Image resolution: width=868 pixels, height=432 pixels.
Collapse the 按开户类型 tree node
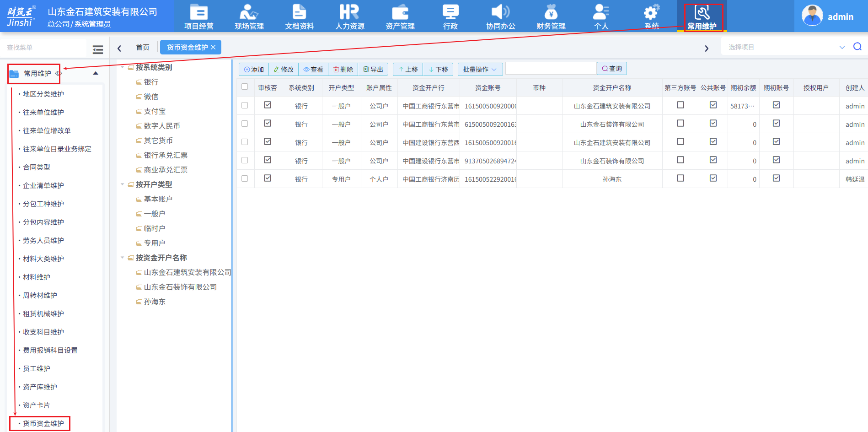122,184
